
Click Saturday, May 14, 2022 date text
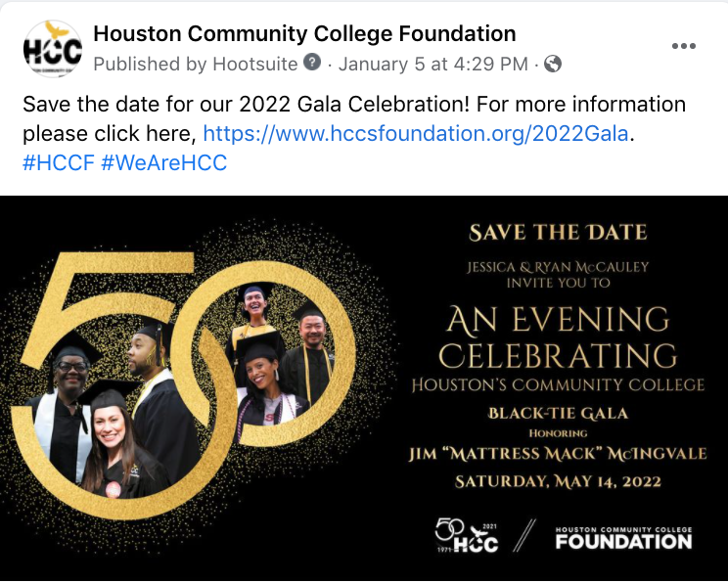coord(558,481)
